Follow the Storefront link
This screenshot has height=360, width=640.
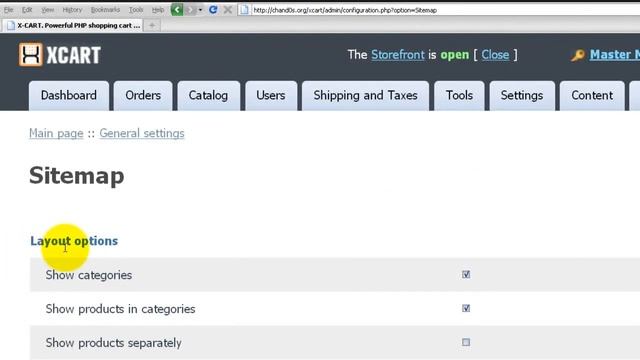[398, 55]
